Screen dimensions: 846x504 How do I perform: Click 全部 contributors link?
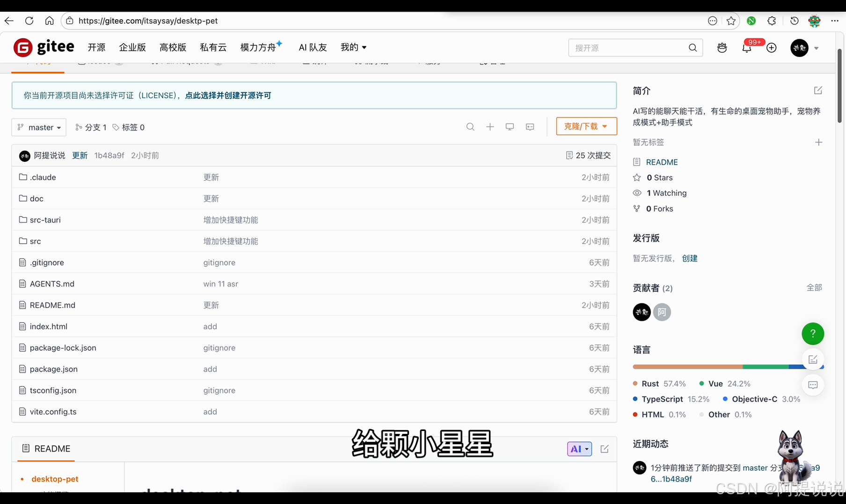point(814,288)
